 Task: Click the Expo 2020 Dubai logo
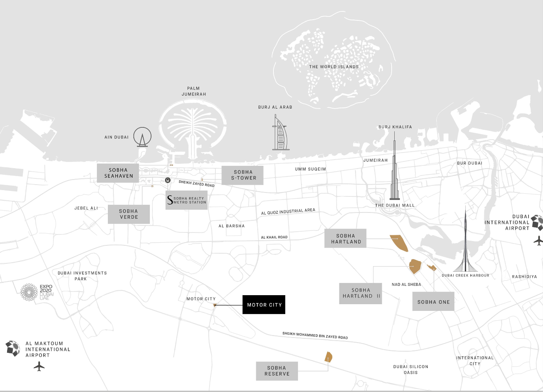(37, 292)
